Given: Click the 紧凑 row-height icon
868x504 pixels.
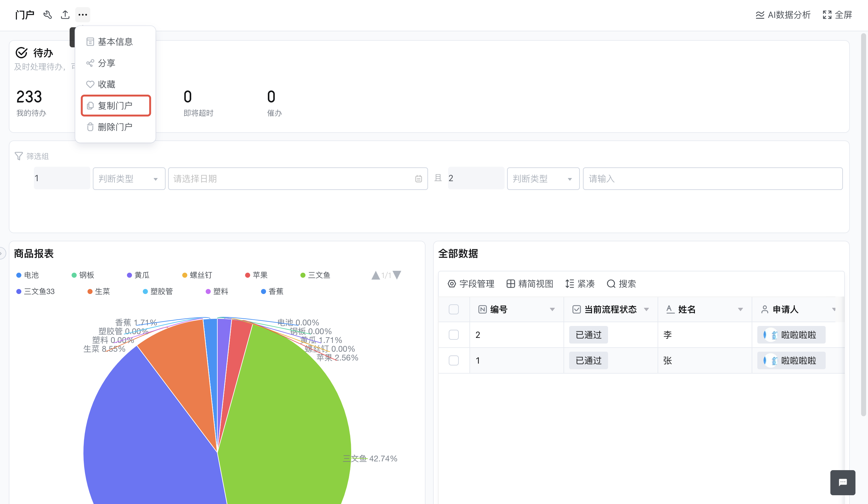Looking at the screenshot, I should point(570,284).
